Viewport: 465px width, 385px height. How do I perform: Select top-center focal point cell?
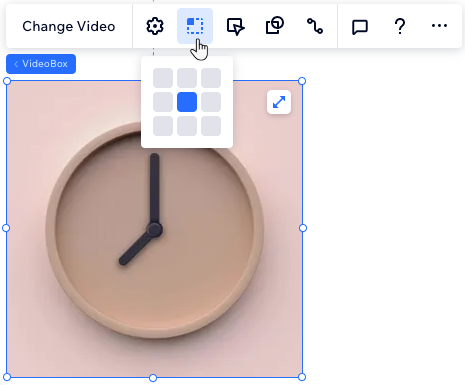187,78
